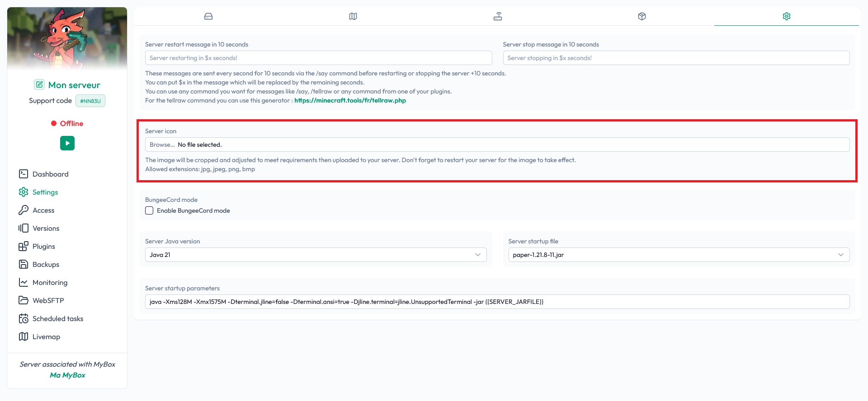Select the gear settings tab icon
Viewport: 868px width, 401px height.
tap(787, 16)
